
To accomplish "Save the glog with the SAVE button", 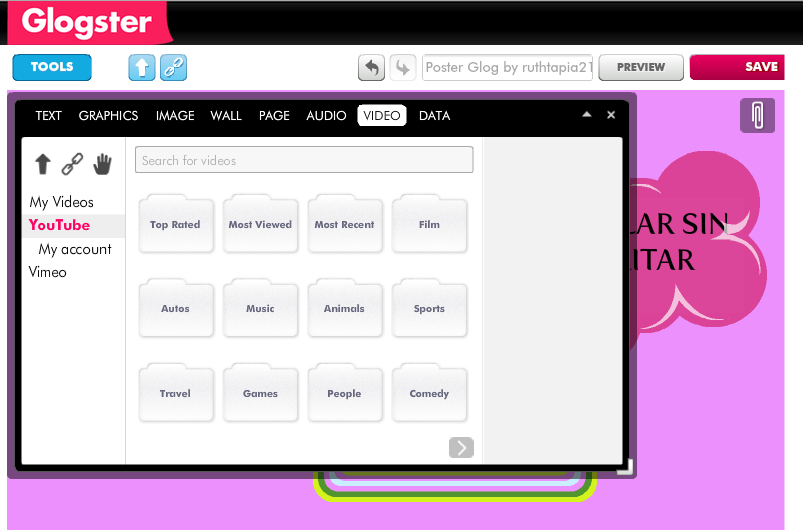I will [737, 67].
